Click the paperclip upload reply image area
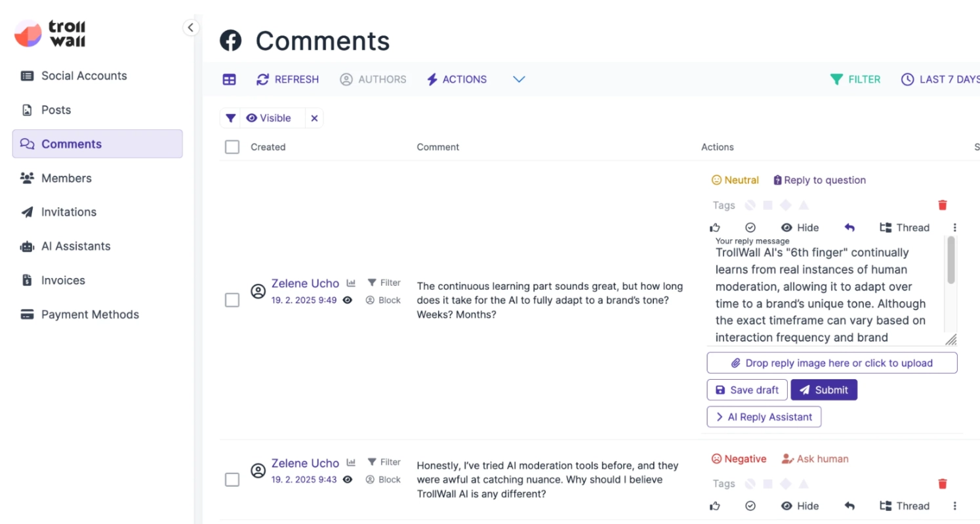This screenshot has width=980, height=524. (832, 363)
